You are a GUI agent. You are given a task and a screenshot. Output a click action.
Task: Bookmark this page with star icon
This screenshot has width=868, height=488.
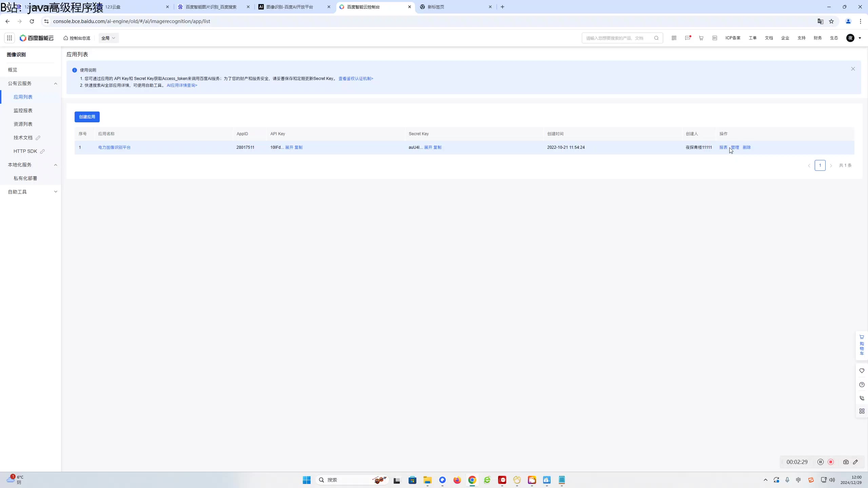(x=831, y=21)
